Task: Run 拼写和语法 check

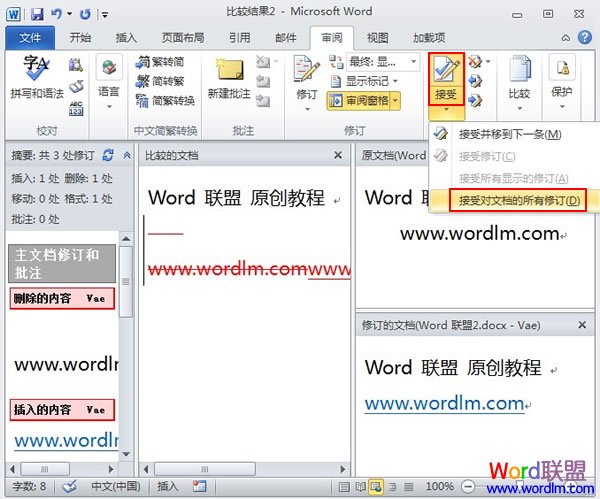Action: tap(37, 78)
